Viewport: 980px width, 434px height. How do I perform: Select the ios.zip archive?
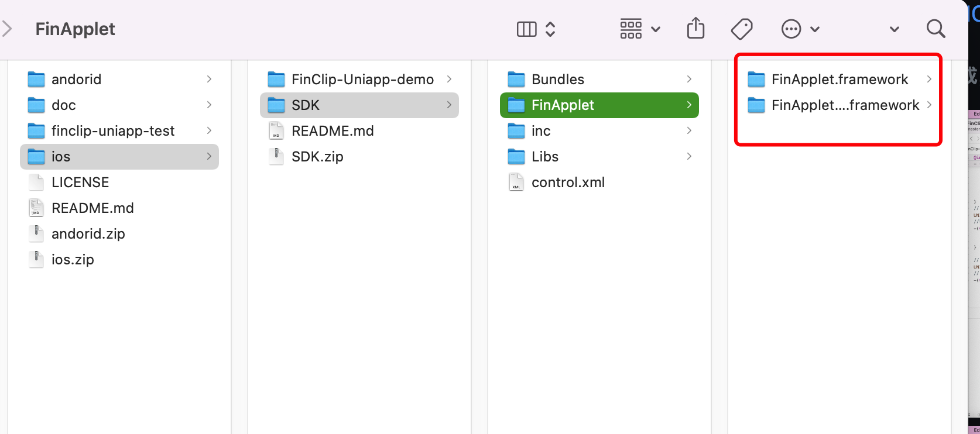coord(73,260)
